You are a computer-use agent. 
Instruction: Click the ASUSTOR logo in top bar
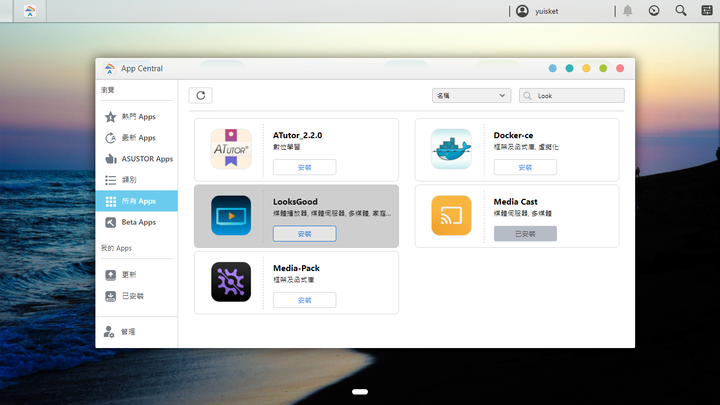pos(30,11)
